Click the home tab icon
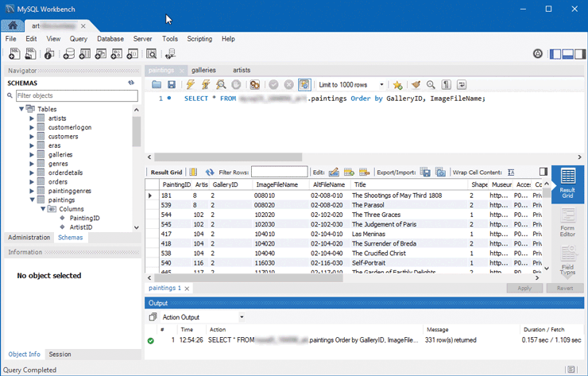The image size is (588, 376). pyautogui.click(x=14, y=24)
